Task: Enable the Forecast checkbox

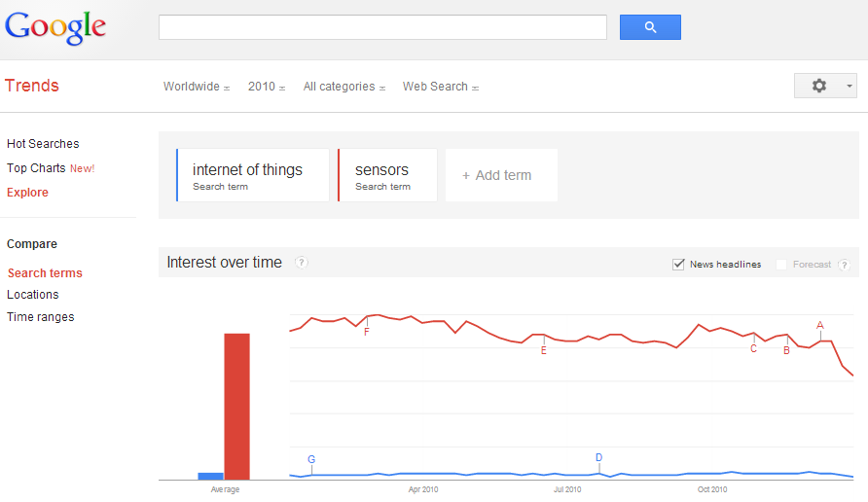Action: coord(781,265)
